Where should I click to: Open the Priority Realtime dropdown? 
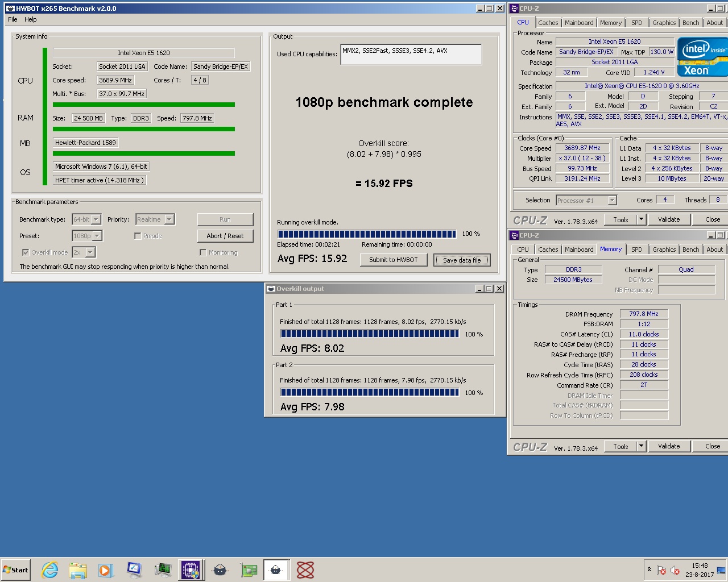[x=155, y=219]
